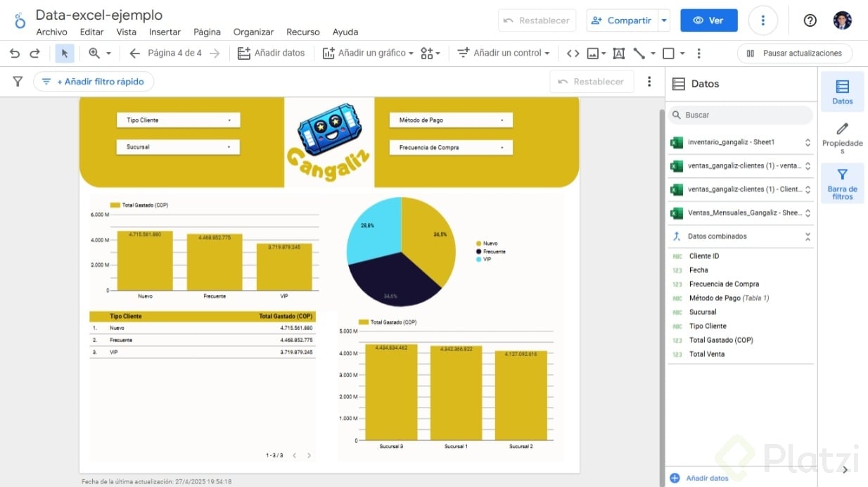The image size is (868, 487).
Task: Click the filter funnel icon
Action: click(x=18, y=82)
